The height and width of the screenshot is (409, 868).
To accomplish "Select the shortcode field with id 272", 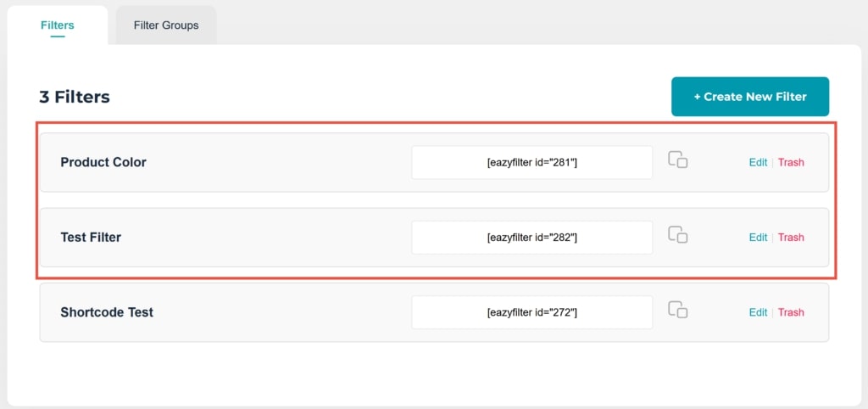I will pos(532,312).
